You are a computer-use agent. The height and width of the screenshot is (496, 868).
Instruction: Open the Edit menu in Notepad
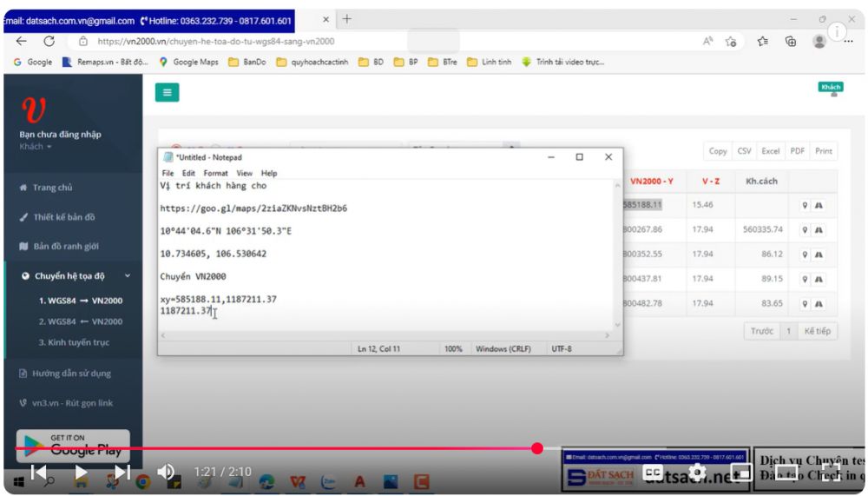click(188, 173)
